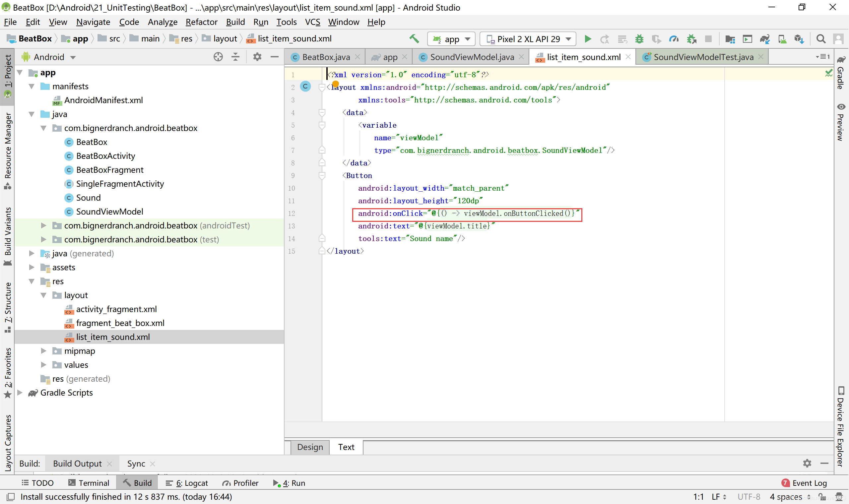Image resolution: width=849 pixels, height=504 pixels.
Task: Click orange dot marker on line 2
Action: point(336,84)
